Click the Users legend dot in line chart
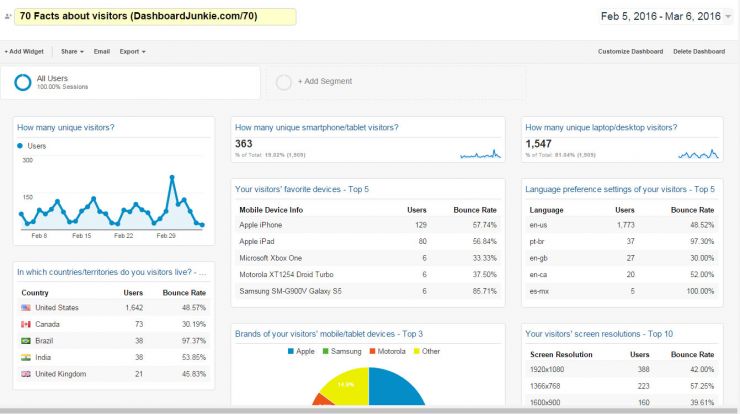The width and height of the screenshot is (740, 414). (x=20, y=146)
